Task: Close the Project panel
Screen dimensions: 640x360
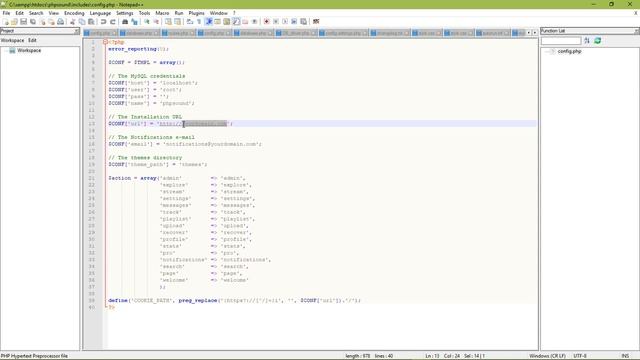Action: [76, 31]
